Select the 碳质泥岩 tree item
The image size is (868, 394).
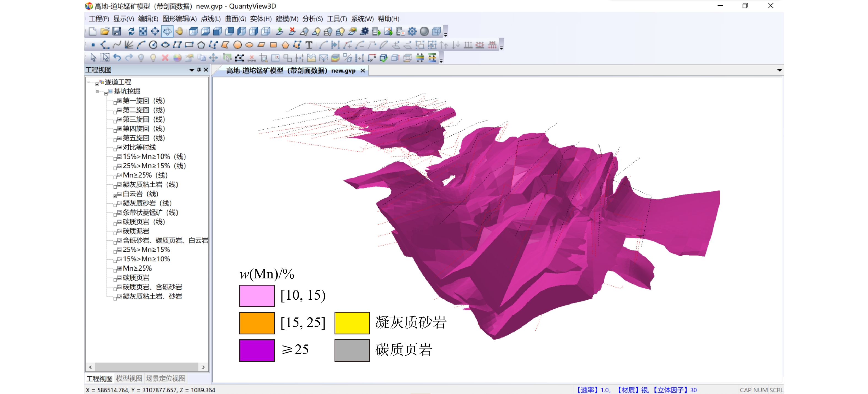tap(136, 231)
